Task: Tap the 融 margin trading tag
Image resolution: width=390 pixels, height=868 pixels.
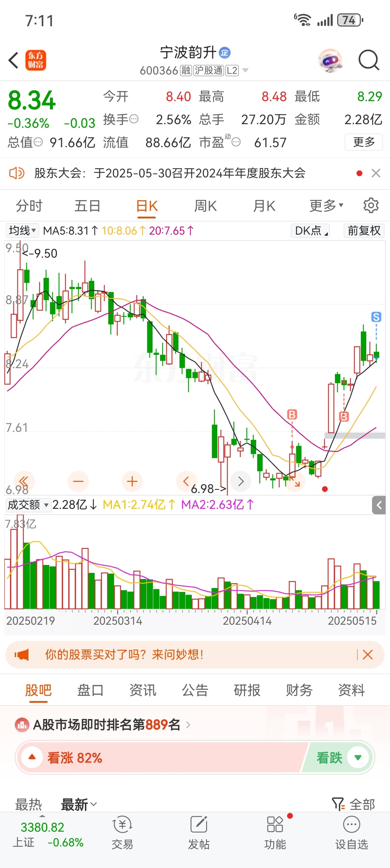Action: click(x=186, y=71)
